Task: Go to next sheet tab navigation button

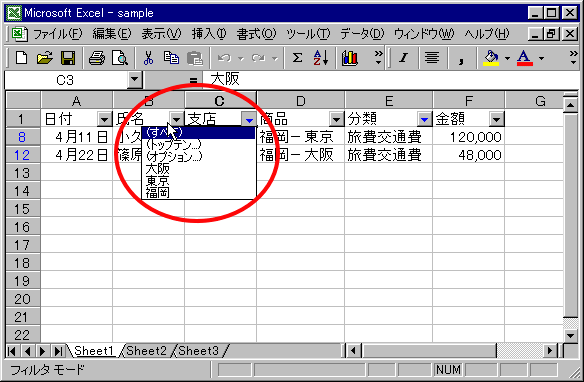Action: click(42, 351)
